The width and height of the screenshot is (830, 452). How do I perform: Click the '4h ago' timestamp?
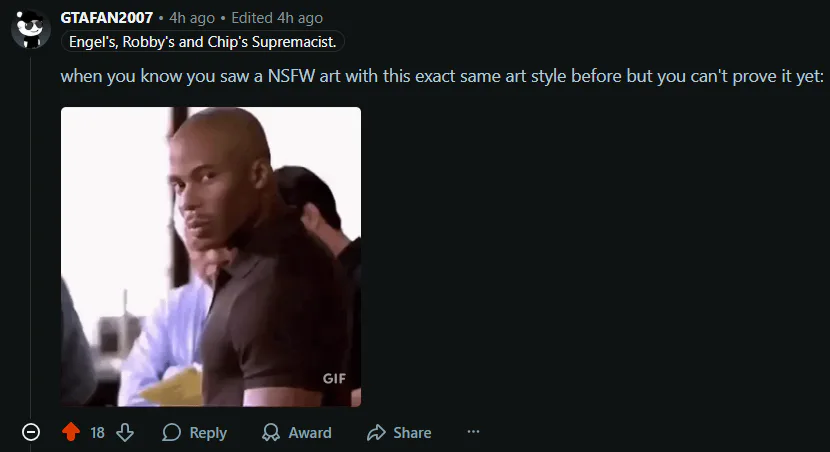192,18
